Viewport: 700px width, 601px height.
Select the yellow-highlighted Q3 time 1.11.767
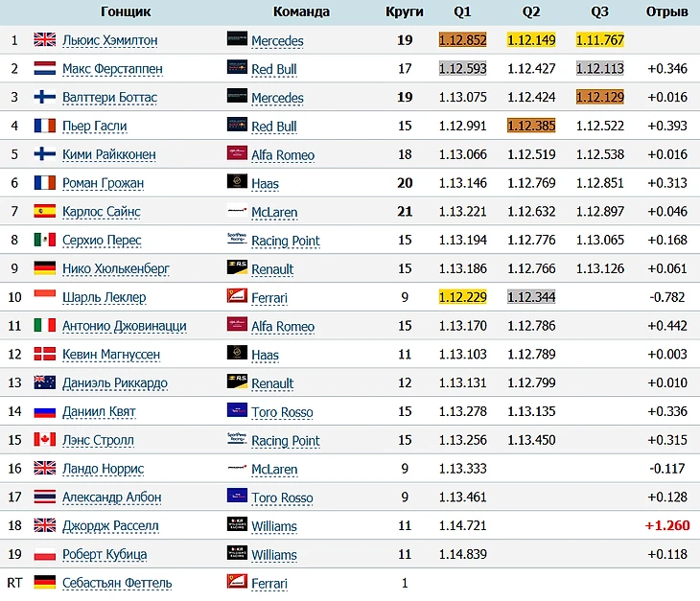click(x=599, y=40)
